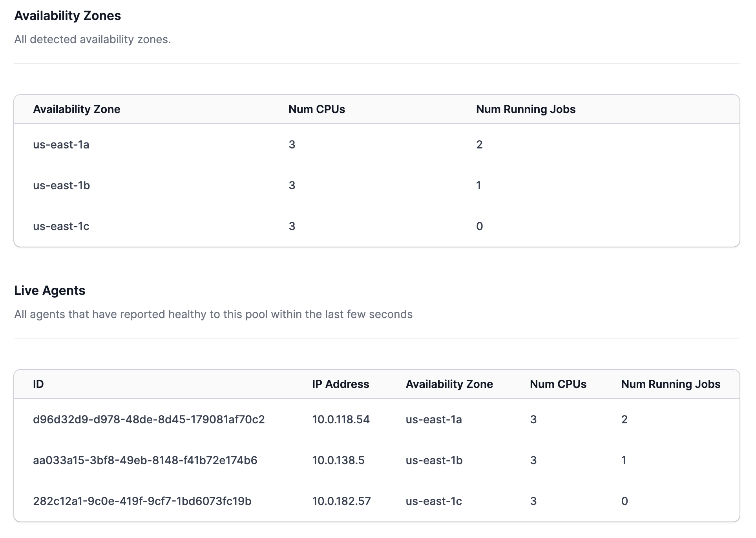Image resolution: width=756 pixels, height=538 pixels.
Task: Select agent ID d96d32d9-d978-48de-8d45-179081af70c2
Action: pos(149,419)
